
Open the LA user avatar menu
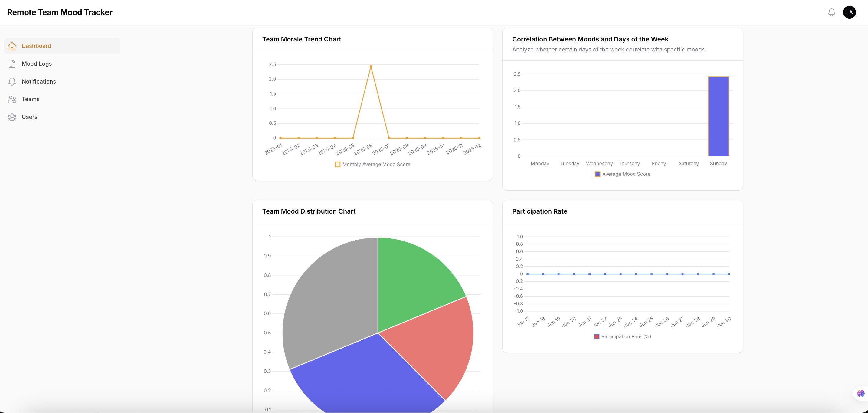tap(849, 12)
